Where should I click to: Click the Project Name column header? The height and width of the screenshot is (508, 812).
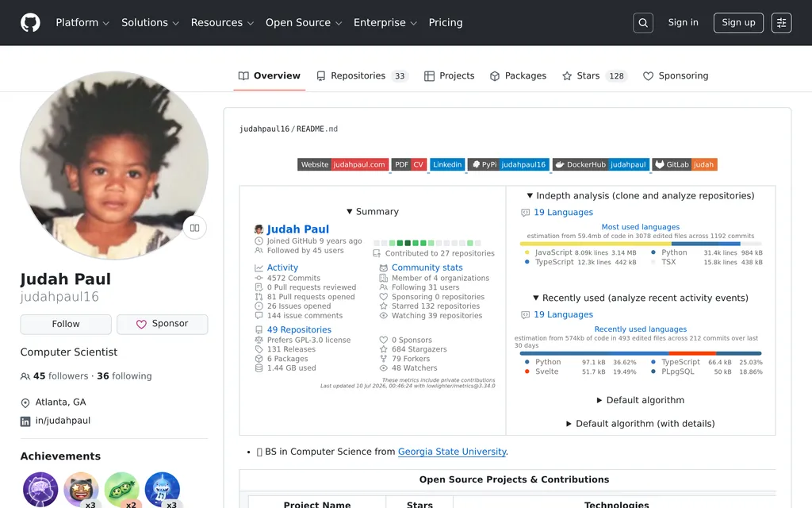[x=317, y=504]
